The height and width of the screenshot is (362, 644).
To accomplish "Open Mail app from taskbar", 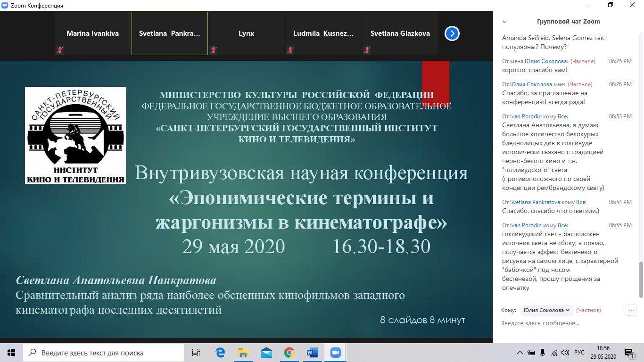I will click(x=266, y=353).
